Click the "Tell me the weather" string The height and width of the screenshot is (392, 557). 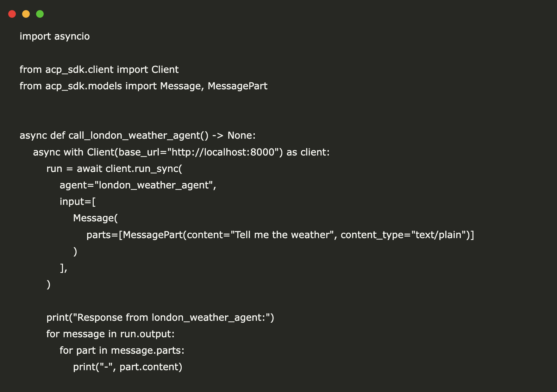pos(282,235)
